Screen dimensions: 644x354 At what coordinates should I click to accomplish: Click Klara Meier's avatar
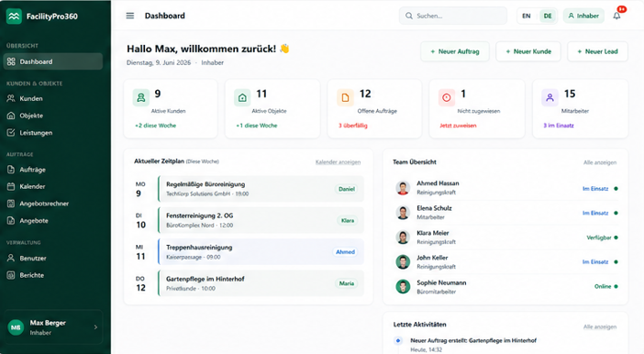(x=403, y=237)
